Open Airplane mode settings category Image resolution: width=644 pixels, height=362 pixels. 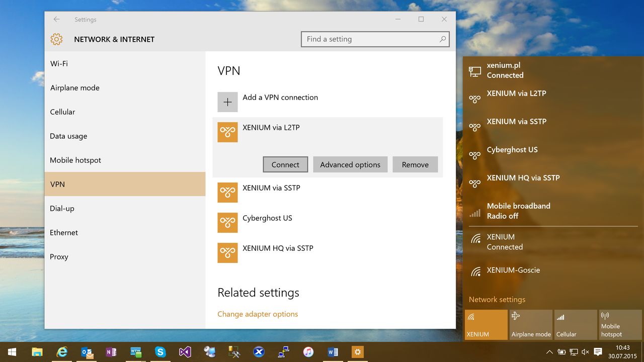(x=125, y=88)
